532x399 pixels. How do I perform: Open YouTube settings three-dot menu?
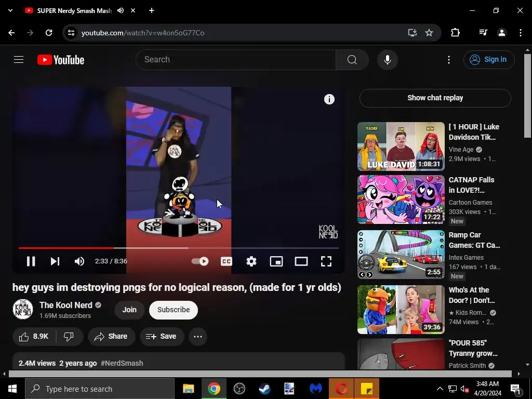point(448,60)
